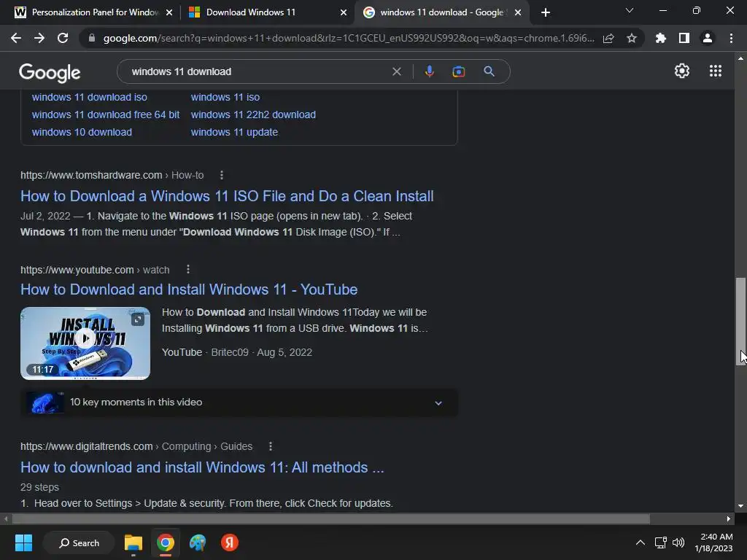Open related search windows 11 update

tap(234, 133)
